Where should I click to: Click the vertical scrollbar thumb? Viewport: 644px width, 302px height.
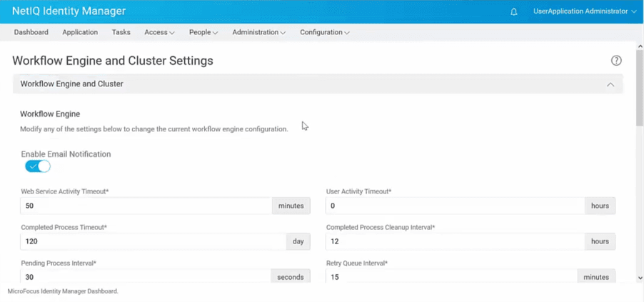640,87
